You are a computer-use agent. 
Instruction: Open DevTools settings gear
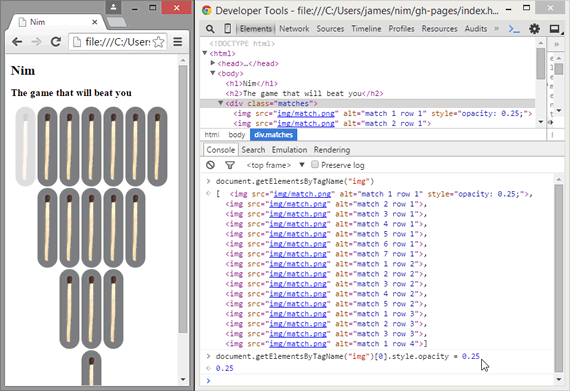(x=534, y=29)
